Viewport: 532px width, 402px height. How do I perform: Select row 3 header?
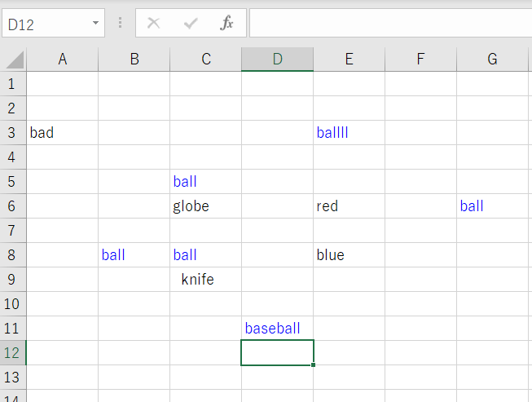13,133
